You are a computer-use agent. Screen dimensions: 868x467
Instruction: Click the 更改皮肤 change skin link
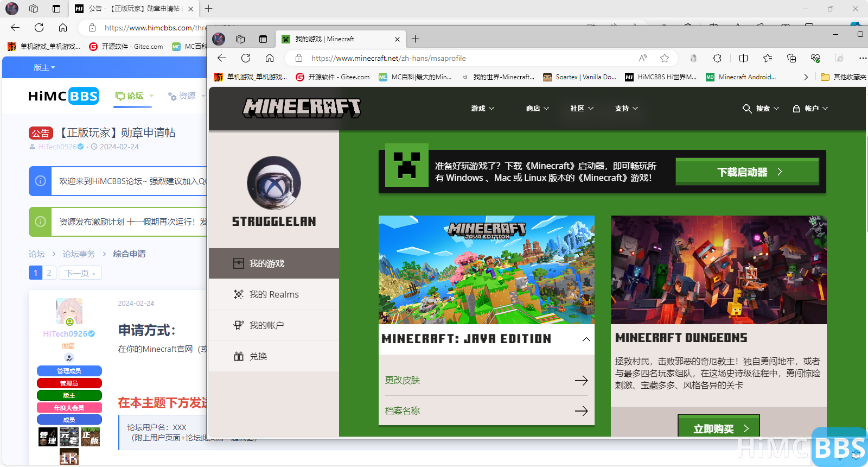point(403,380)
